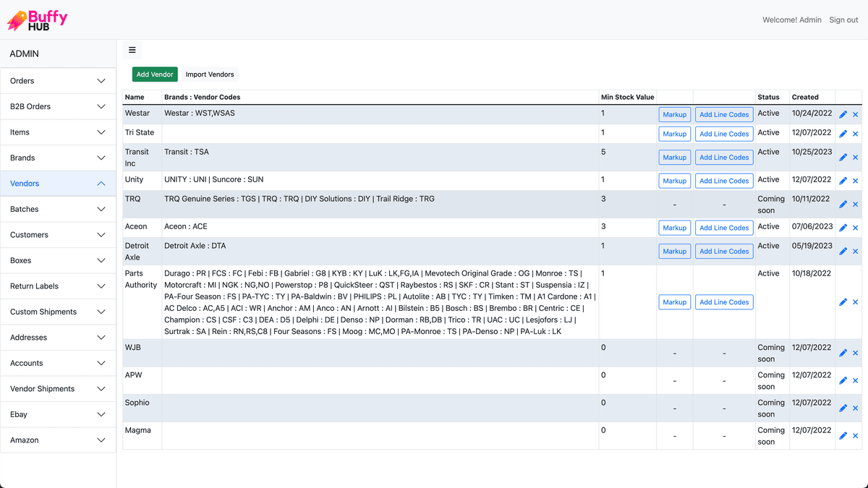Click the green Add Vendor button
The image size is (868, 488).
tap(155, 74)
